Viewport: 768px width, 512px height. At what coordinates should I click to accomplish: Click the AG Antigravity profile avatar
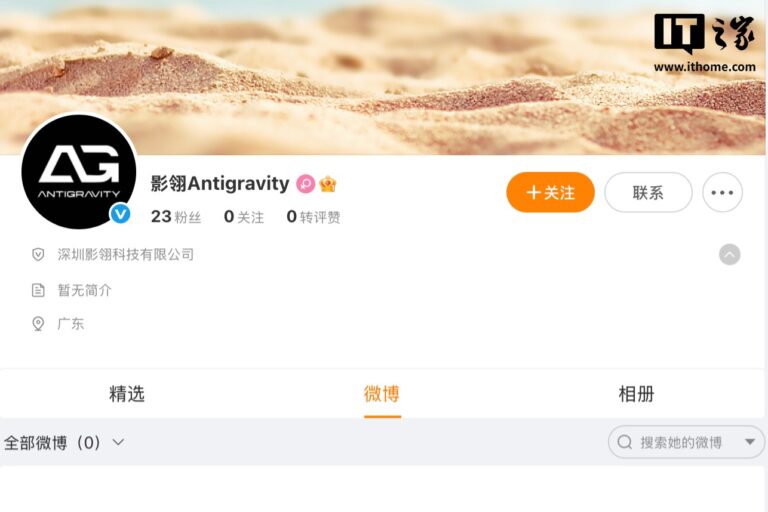[x=79, y=172]
